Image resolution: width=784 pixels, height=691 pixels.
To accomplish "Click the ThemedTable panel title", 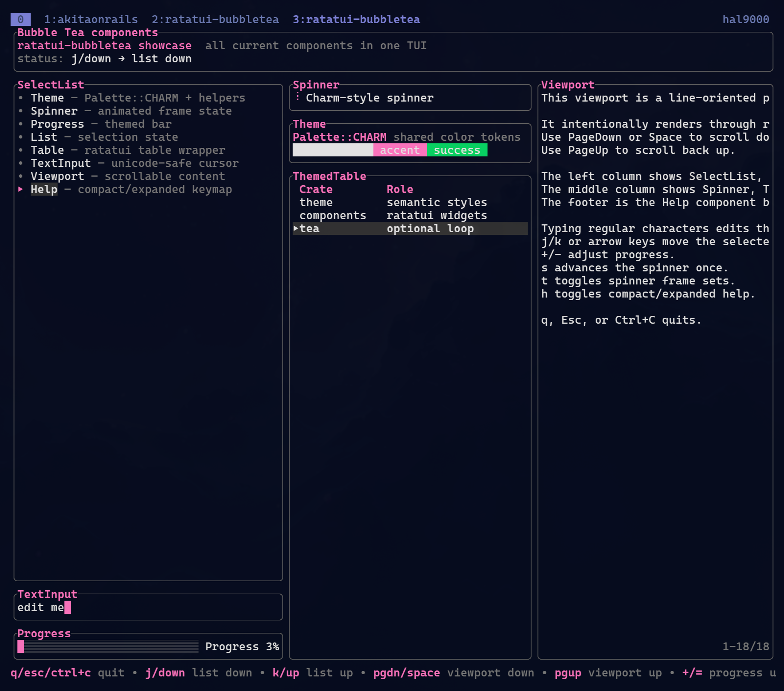I will (x=329, y=176).
